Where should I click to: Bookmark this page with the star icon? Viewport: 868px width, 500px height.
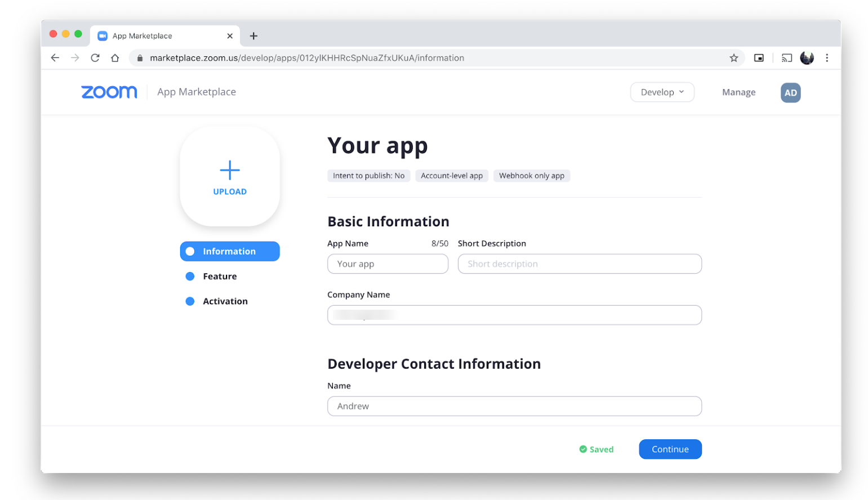[733, 58]
